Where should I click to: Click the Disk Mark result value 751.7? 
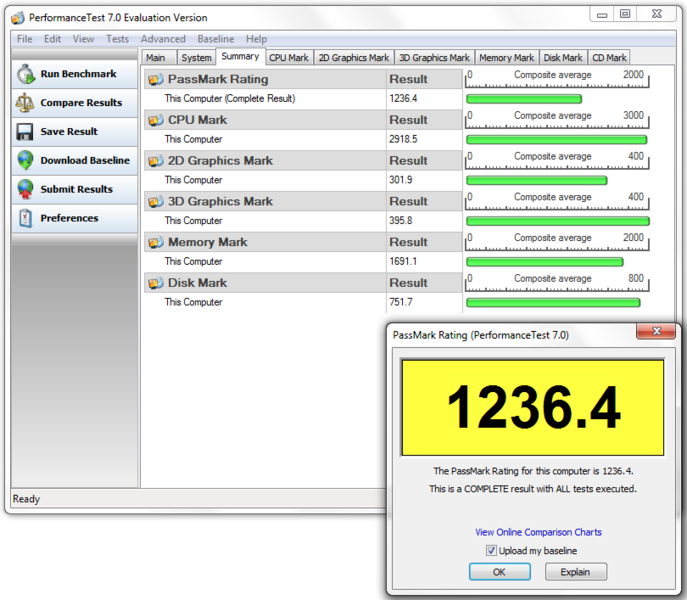(400, 302)
